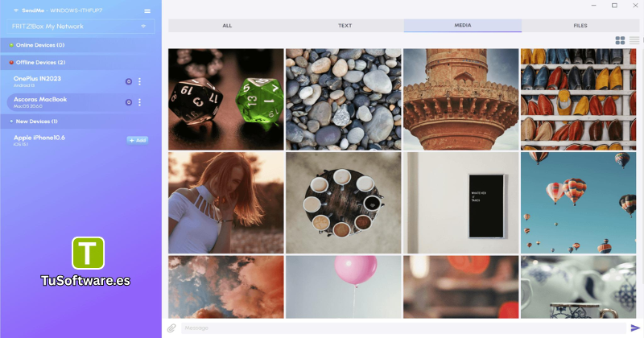The height and width of the screenshot is (338, 644).
Task: Open the FRITZ!Box My Network dropdown
Action: coord(81,27)
